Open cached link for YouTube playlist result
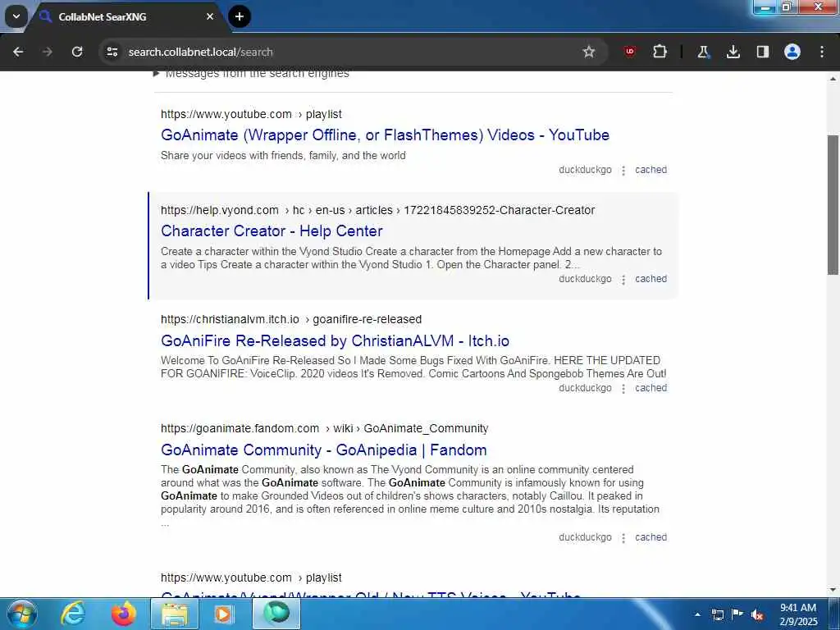 click(651, 170)
